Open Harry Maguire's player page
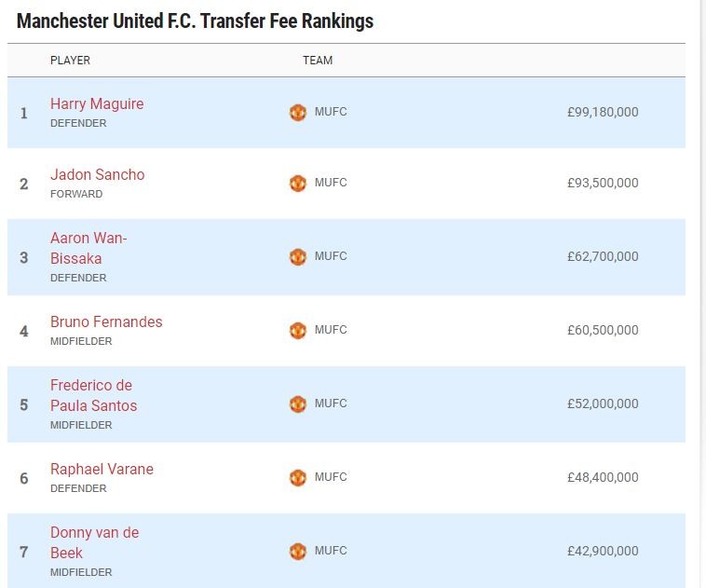This screenshot has width=706, height=588. (x=97, y=104)
